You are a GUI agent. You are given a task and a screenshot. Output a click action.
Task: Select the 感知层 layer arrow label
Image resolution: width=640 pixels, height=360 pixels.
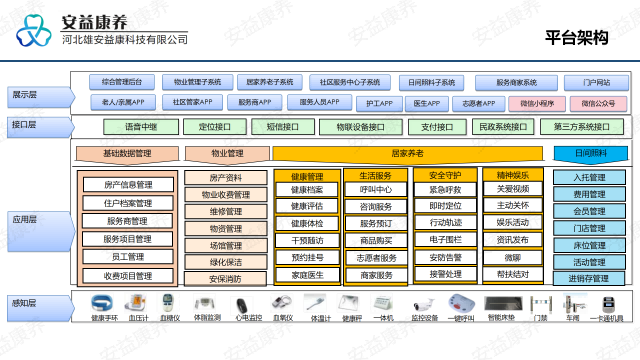pyautogui.click(x=41, y=309)
